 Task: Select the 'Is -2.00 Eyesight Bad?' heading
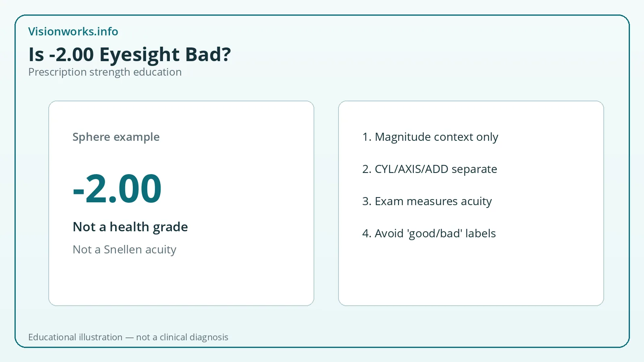point(130,54)
